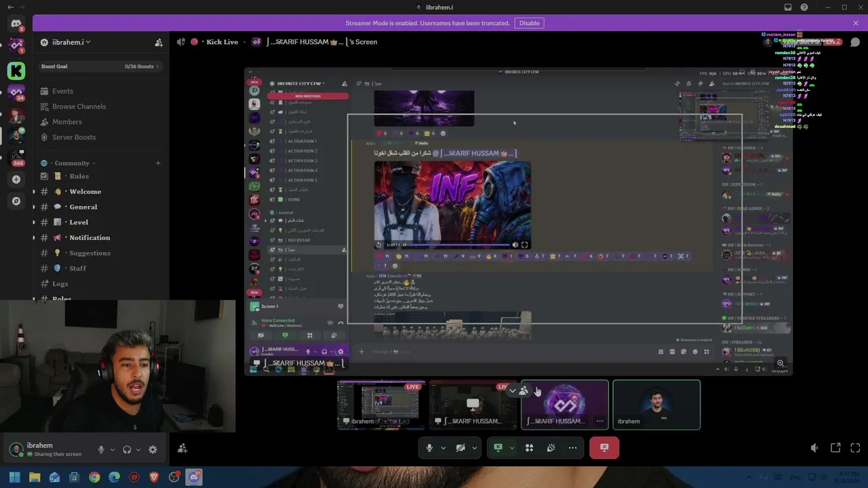Open Discord direct messages home icon
This screenshot has width=868, height=488.
click(16, 24)
